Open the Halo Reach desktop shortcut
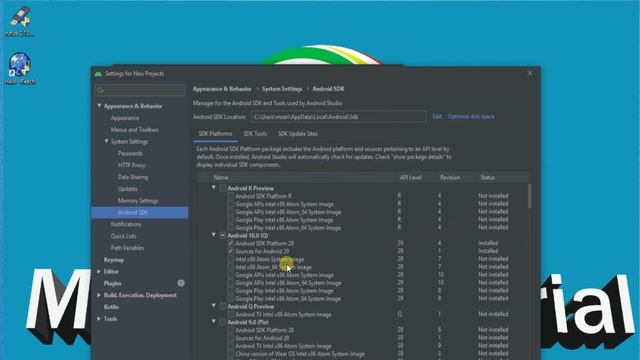 20,68
